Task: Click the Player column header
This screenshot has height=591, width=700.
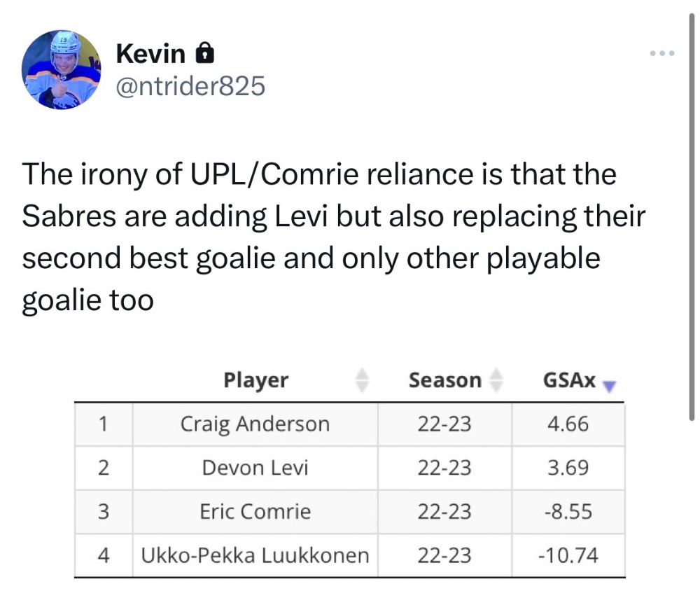Action: [x=255, y=380]
